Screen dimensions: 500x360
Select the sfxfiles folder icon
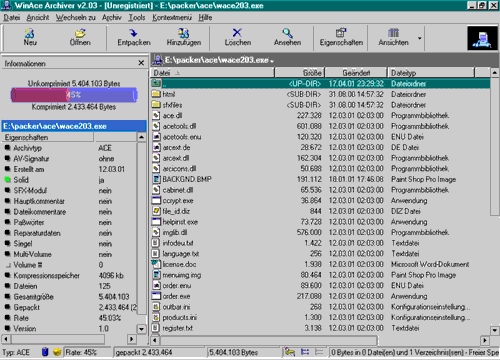[x=156, y=105]
